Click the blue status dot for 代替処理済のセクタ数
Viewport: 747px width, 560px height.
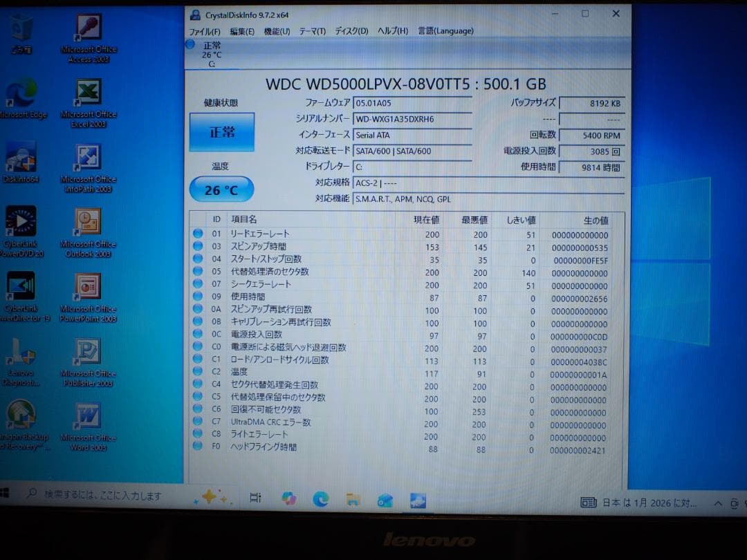[198, 271]
